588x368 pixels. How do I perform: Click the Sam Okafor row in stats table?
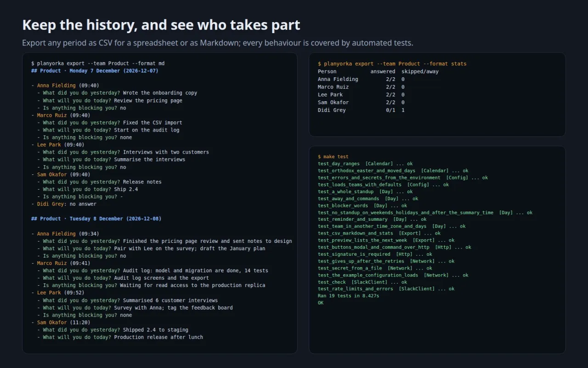click(361, 103)
